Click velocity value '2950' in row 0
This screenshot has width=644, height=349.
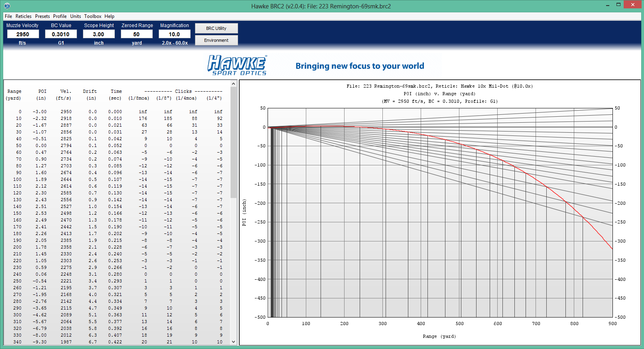66,112
